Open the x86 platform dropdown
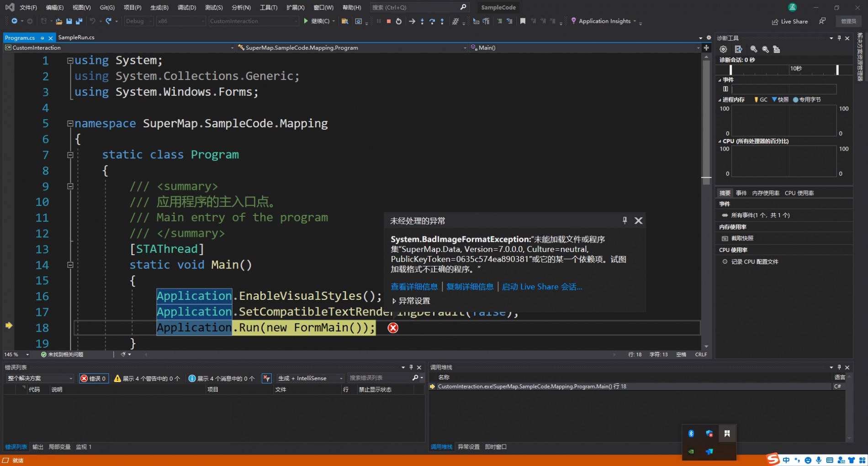 (181, 21)
